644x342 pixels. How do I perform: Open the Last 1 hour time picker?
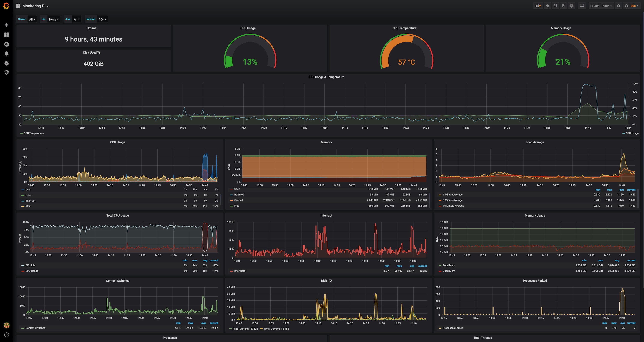click(601, 6)
